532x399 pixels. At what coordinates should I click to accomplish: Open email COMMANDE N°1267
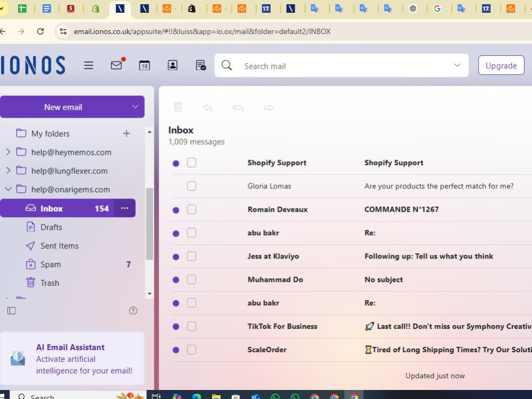click(x=401, y=209)
